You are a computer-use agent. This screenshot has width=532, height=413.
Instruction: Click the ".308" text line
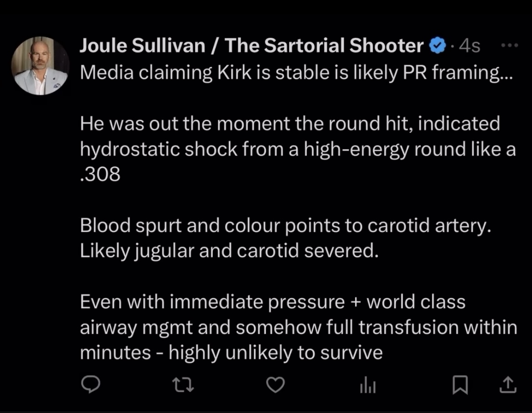click(x=100, y=174)
